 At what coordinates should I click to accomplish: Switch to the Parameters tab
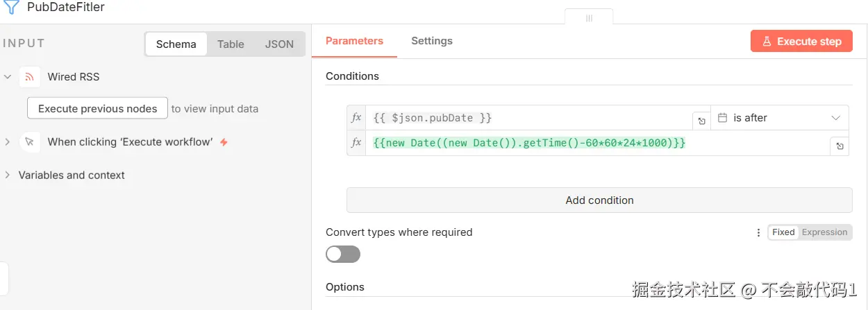[354, 41]
